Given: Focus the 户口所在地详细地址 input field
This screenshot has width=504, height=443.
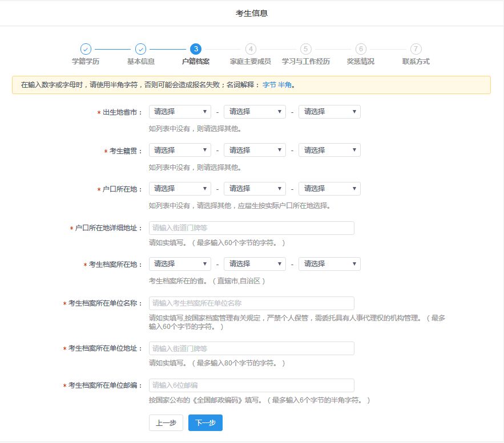Looking at the screenshot, I should point(251,228).
